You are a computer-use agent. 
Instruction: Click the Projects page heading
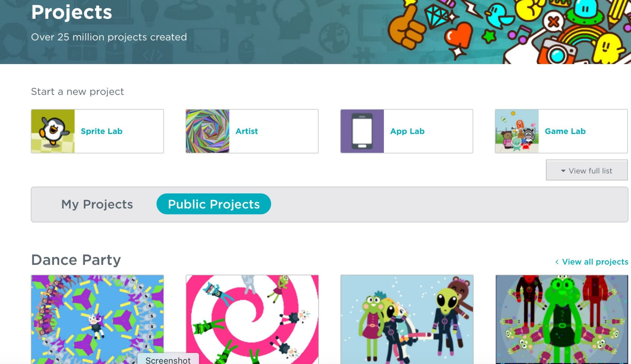(x=72, y=12)
